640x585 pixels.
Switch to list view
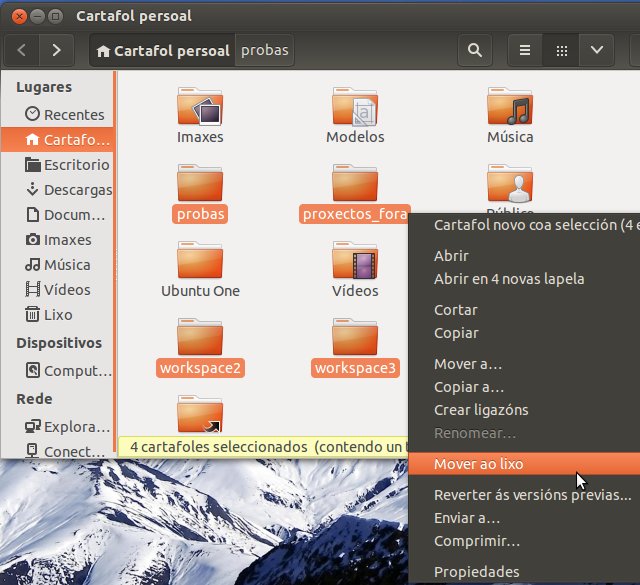[525, 50]
